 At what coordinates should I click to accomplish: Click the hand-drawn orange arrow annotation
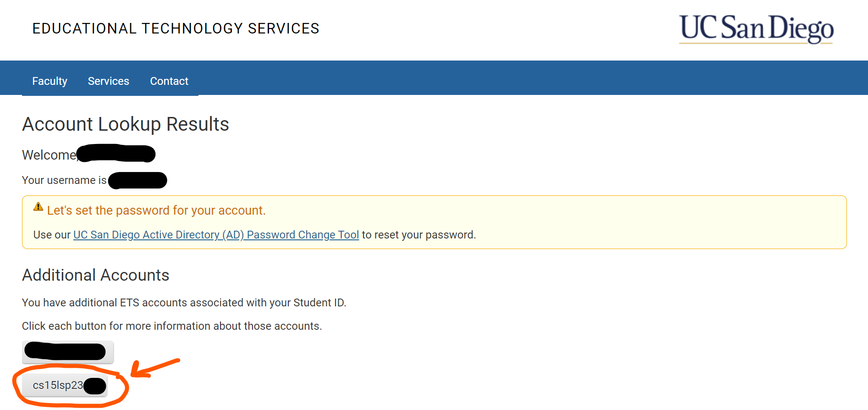click(x=155, y=368)
